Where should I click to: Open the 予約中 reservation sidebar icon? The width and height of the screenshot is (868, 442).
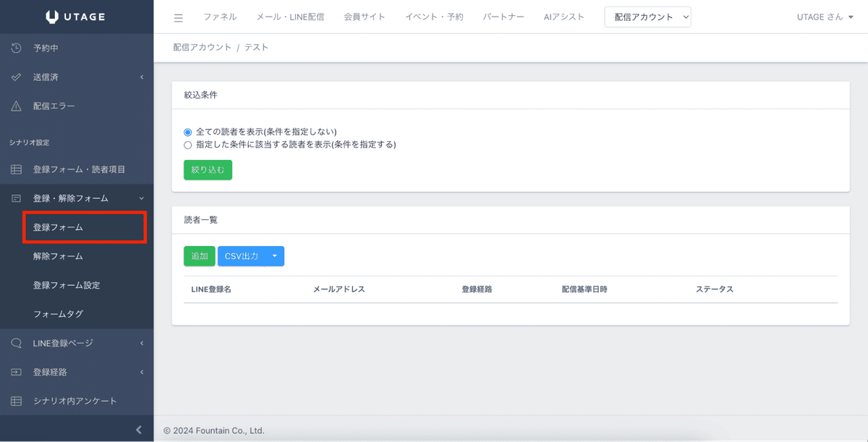[x=16, y=48]
